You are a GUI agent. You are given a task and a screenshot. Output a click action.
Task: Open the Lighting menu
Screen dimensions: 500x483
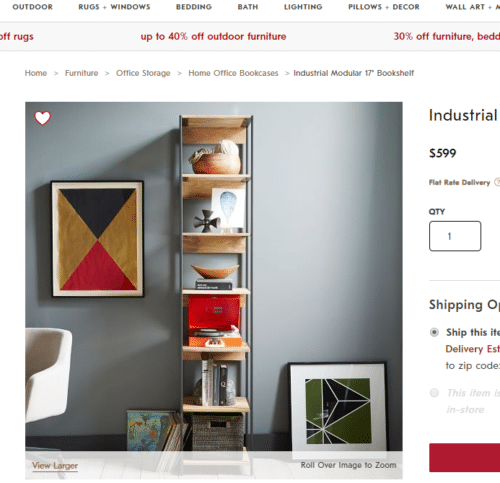click(x=303, y=7)
